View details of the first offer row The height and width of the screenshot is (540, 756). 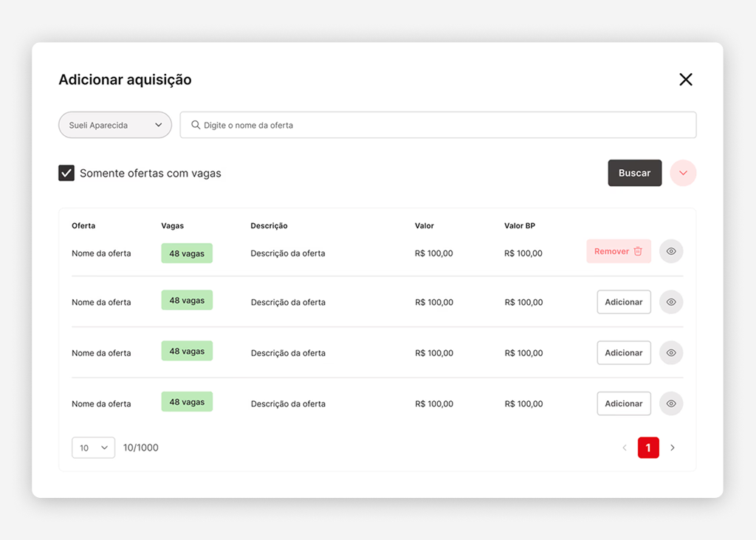(671, 252)
